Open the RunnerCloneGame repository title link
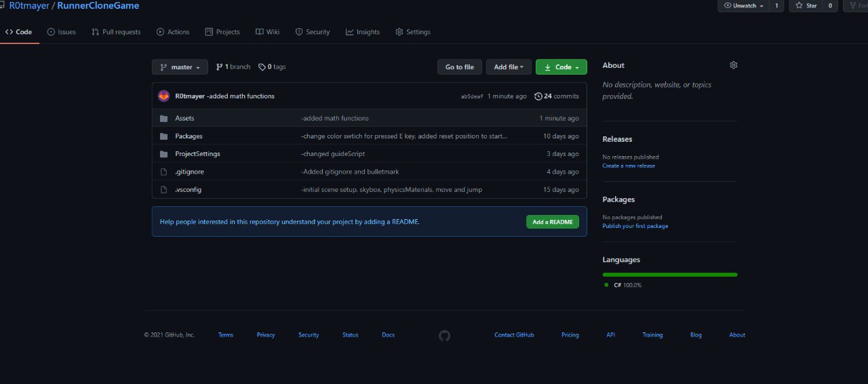This screenshot has width=868, height=384. click(98, 5)
